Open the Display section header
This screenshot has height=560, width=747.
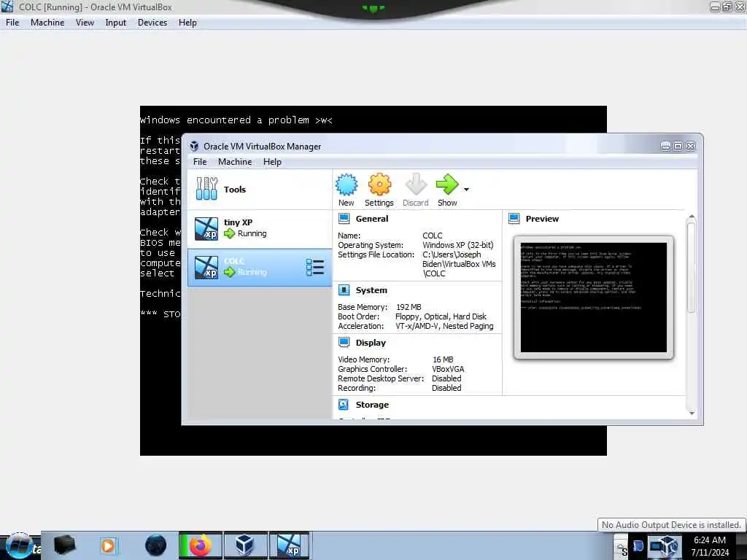pyautogui.click(x=371, y=343)
